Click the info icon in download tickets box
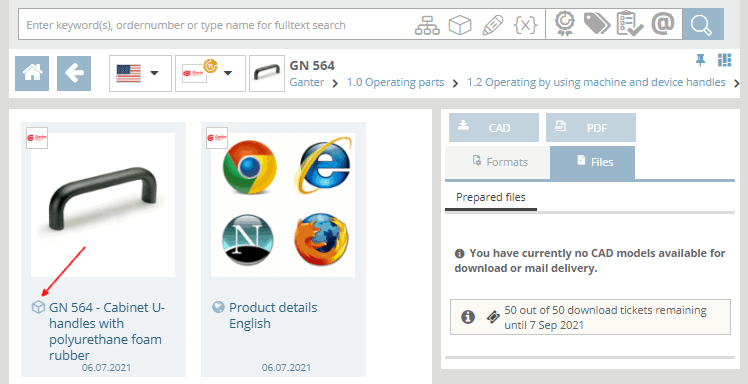This screenshot has height=384, width=748. (x=468, y=317)
